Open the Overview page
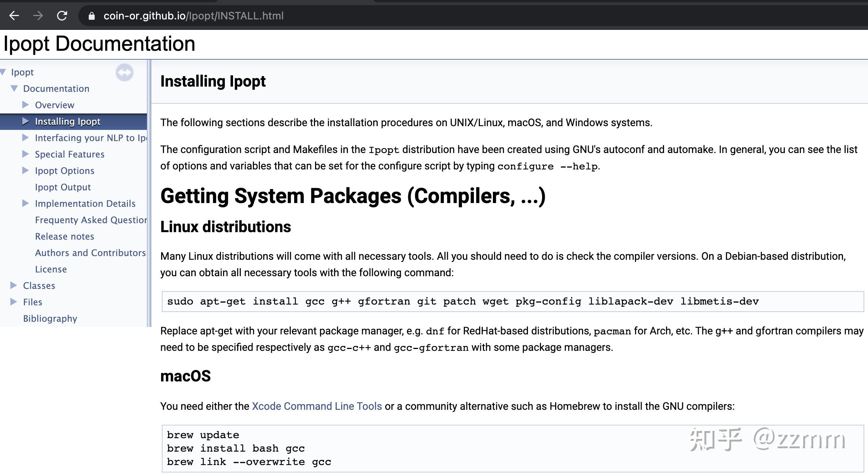The height and width of the screenshot is (474, 868). pos(54,105)
